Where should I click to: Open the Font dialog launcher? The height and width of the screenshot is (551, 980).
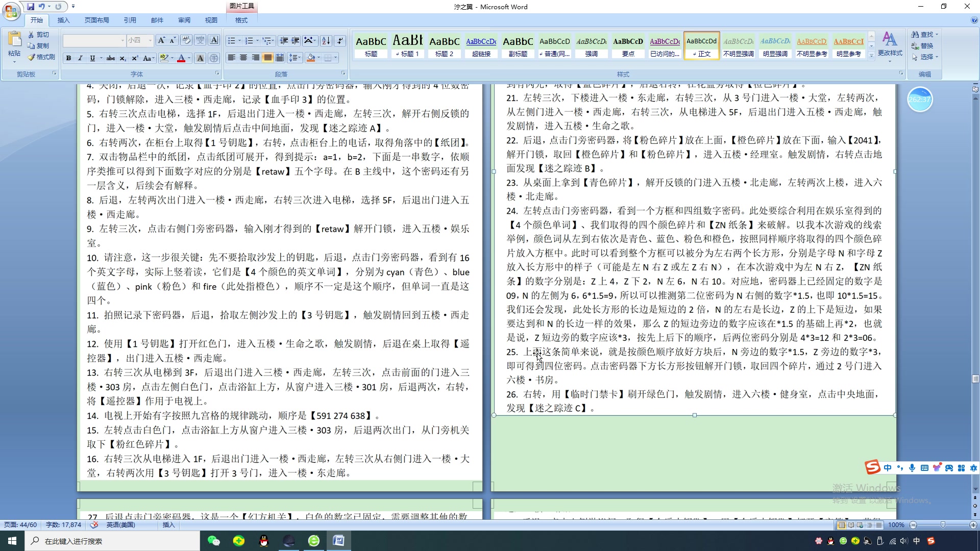(x=217, y=73)
